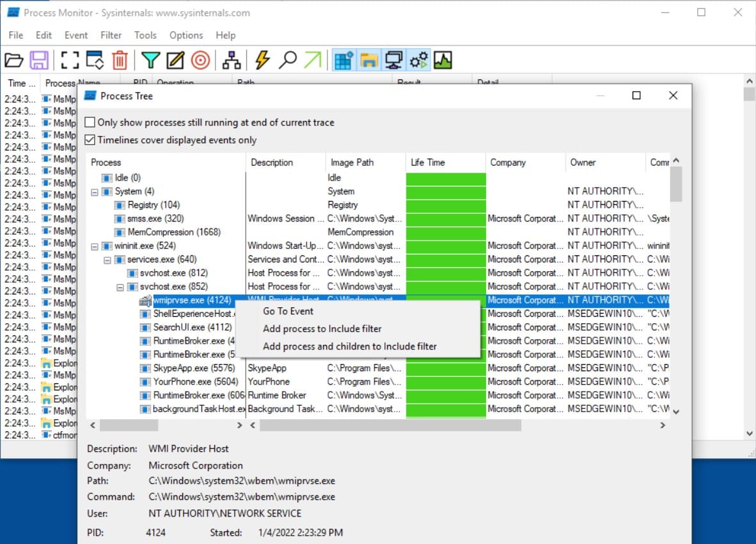The height and width of the screenshot is (544, 756).
Task: Open the Tools menu
Action: pos(145,35)
